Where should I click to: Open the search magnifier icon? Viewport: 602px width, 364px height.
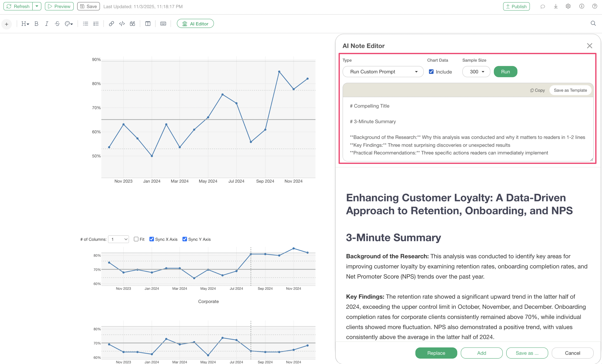point(593,23)
